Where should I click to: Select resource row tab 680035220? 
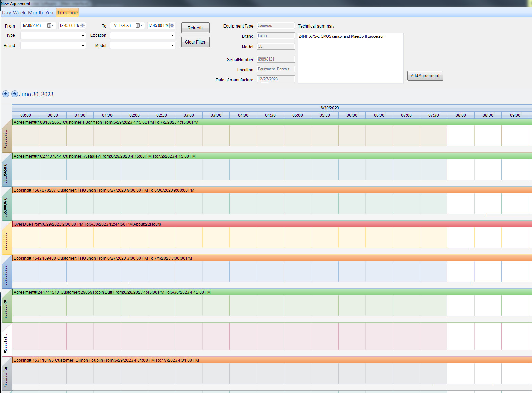tap(6, 238)
